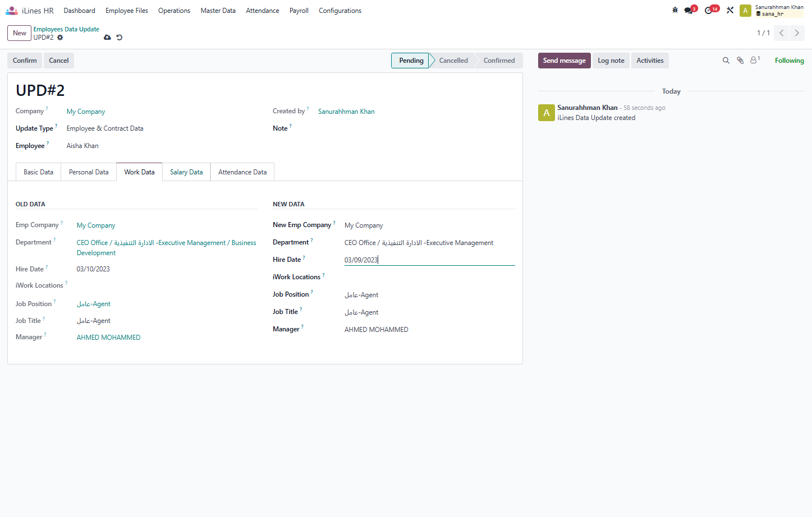Image resolution: width=812 pixels, height=517 pixels.
Task: Open the Salary Data tab
Action: [x=186, y=172]
